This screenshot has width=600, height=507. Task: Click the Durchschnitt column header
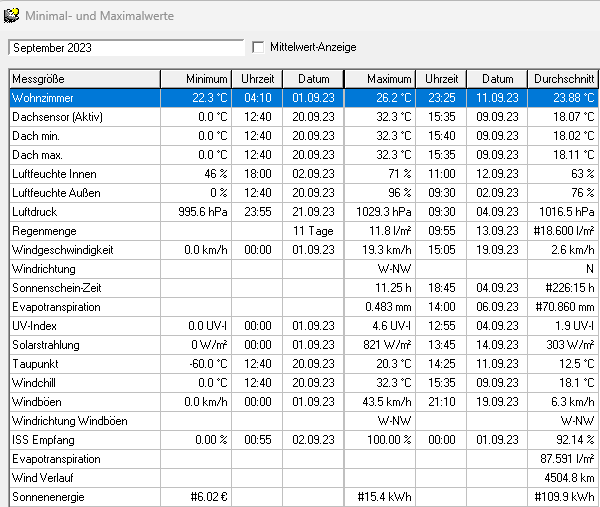(x=561, y=79)
